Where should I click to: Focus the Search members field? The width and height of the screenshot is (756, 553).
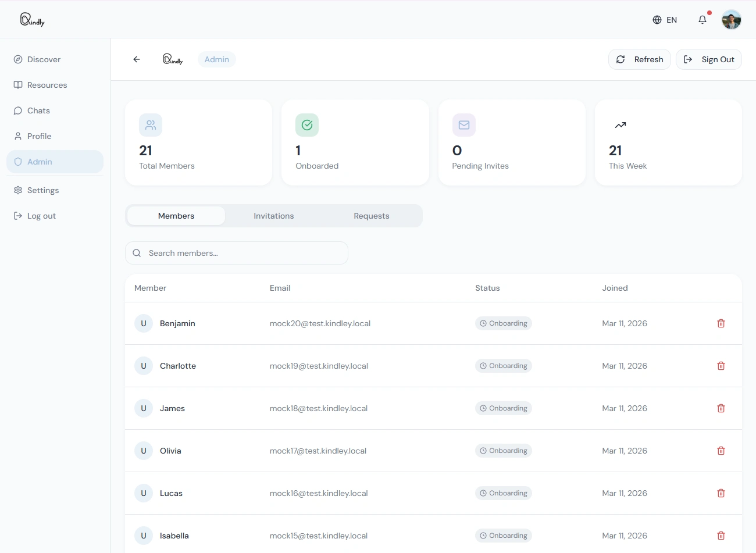point(237,253)
